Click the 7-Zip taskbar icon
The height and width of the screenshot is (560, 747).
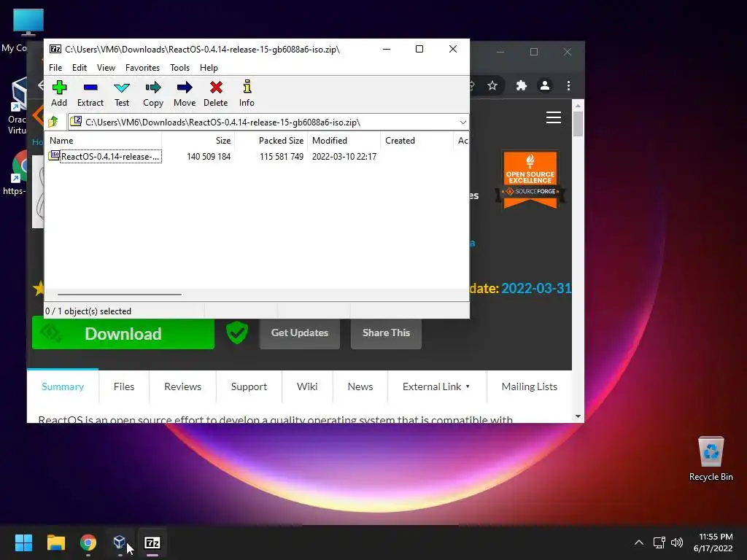pyautogui.click(x=152, y=542)
